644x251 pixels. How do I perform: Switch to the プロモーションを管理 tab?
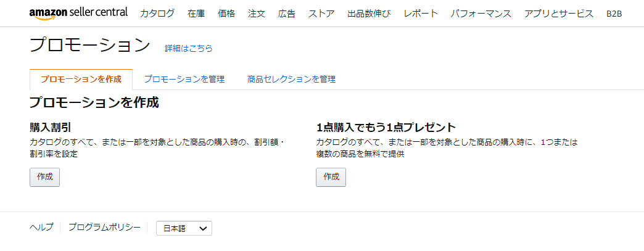coord(184,80)
